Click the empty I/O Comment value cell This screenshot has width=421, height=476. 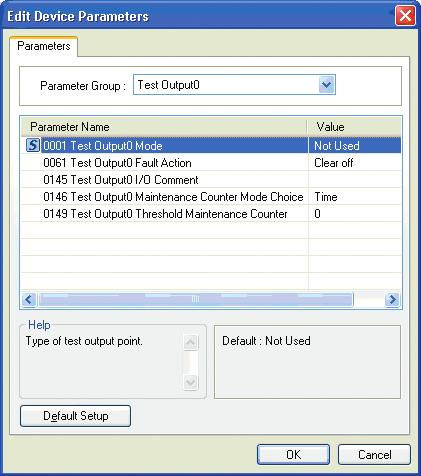click(355, 180)
